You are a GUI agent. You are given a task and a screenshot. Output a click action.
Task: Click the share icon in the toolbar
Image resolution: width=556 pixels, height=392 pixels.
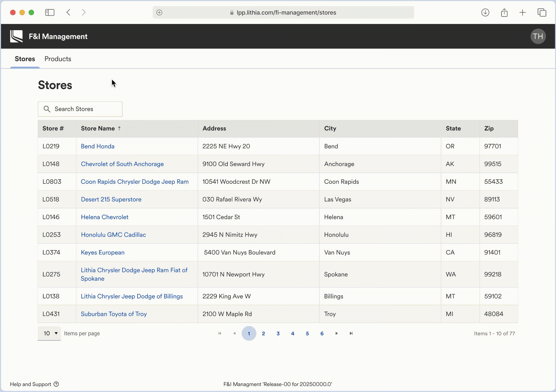coord(504,12)
